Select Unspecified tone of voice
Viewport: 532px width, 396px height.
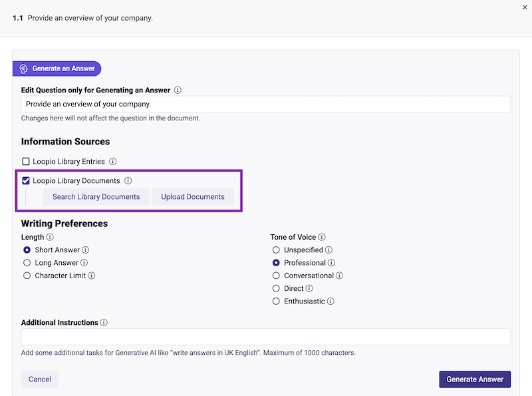[x=276, y=250]
